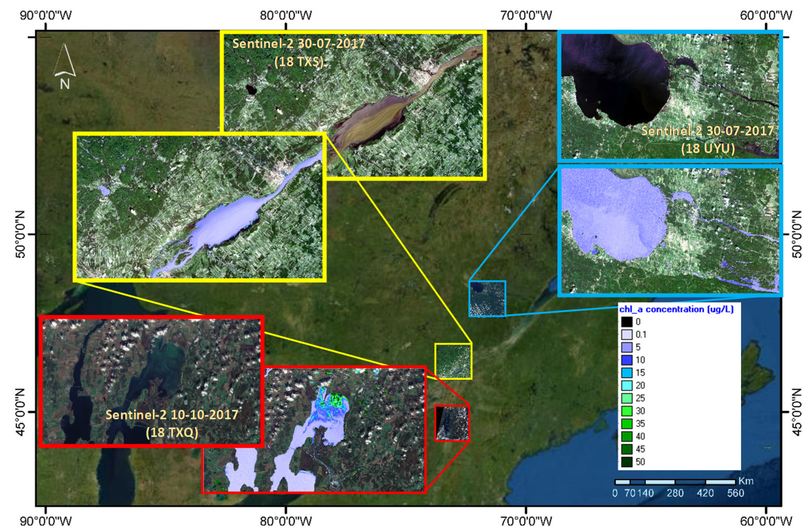
Task: Click the 'Sentinel-2 30-07-2017 (18 TXS)' label
Action: click(x=298, y=52)
